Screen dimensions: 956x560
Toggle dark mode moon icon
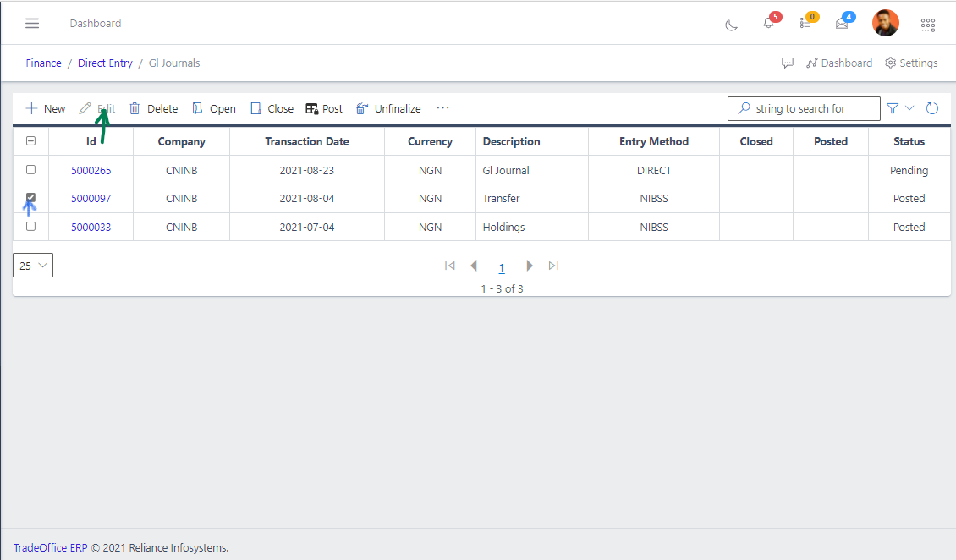click(731, 25)
